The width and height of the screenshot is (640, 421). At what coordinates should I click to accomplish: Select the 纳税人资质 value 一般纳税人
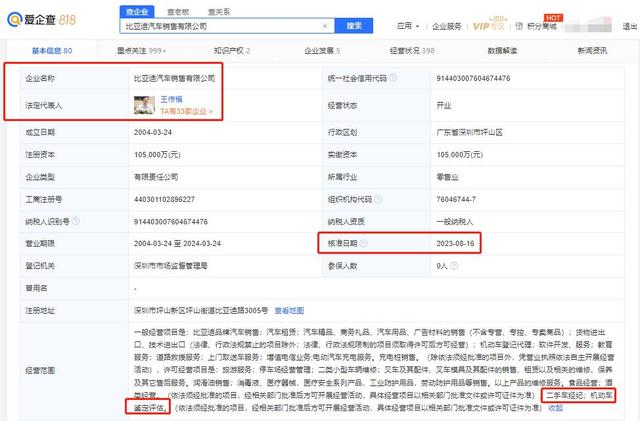point(455,221)
